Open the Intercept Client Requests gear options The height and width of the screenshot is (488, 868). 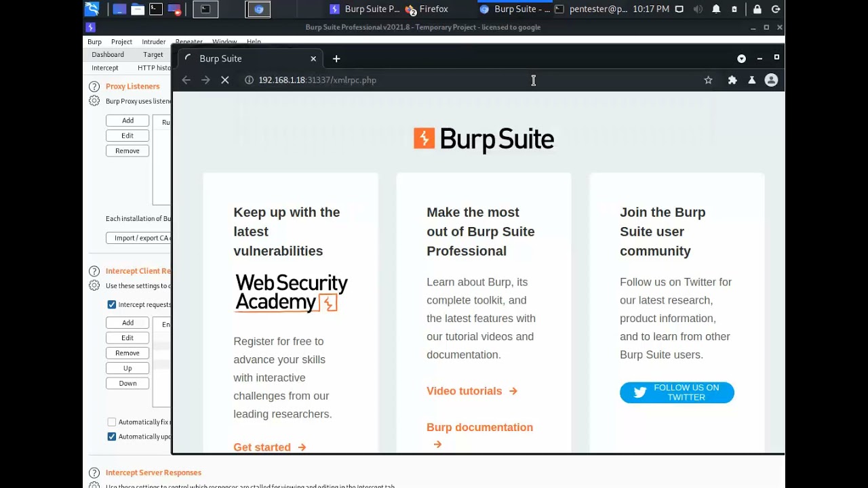click(x=94, y=285)
